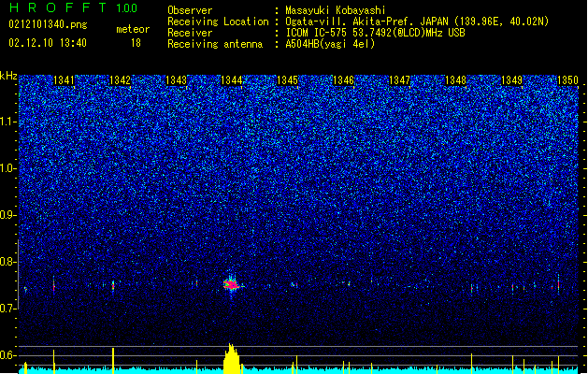Click the HROFFT title text
The width and height of the screenshot is (588, 374).
coord(58,7)
